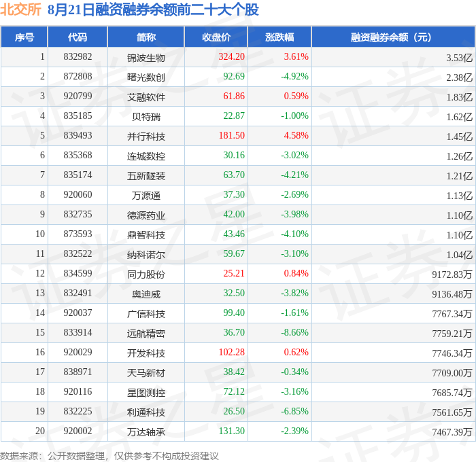The width and height of the screenshot is (476, 462).
Task: Click balance 3.53亿
Action: point(459,58)
